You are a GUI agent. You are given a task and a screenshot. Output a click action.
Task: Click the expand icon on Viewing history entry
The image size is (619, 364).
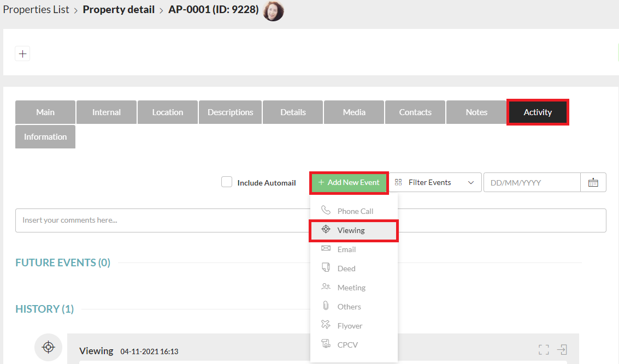[543, 350]
